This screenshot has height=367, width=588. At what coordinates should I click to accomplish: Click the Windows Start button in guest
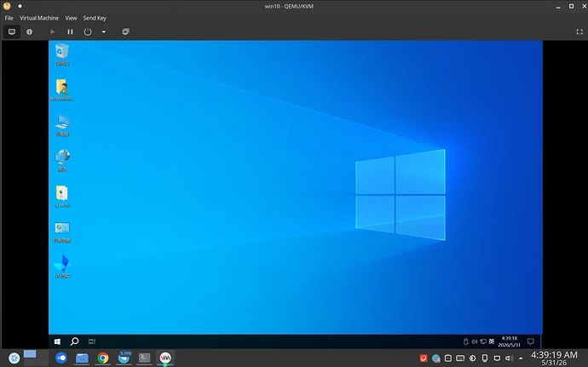pyautogui.click(x=57, y=341)
